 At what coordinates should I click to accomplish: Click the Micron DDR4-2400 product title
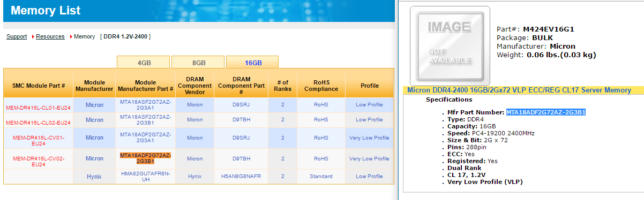tap(519, 90)
